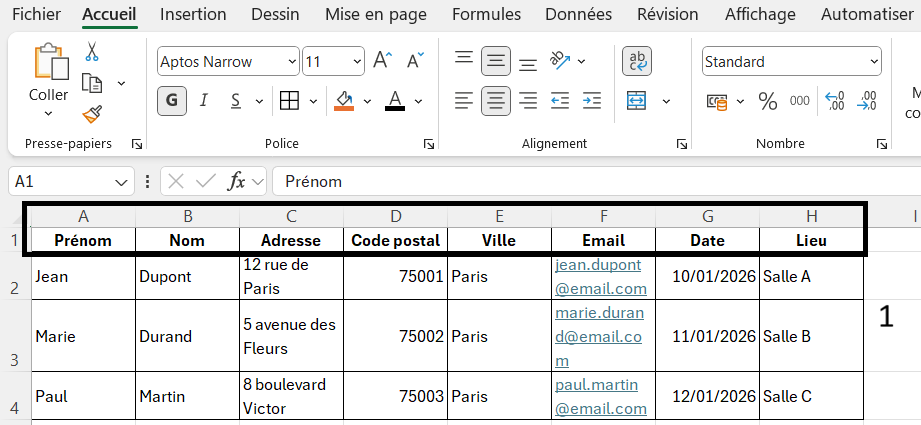
Task: Apply thousands separator 000 icon
Action: tap(799, 101)
